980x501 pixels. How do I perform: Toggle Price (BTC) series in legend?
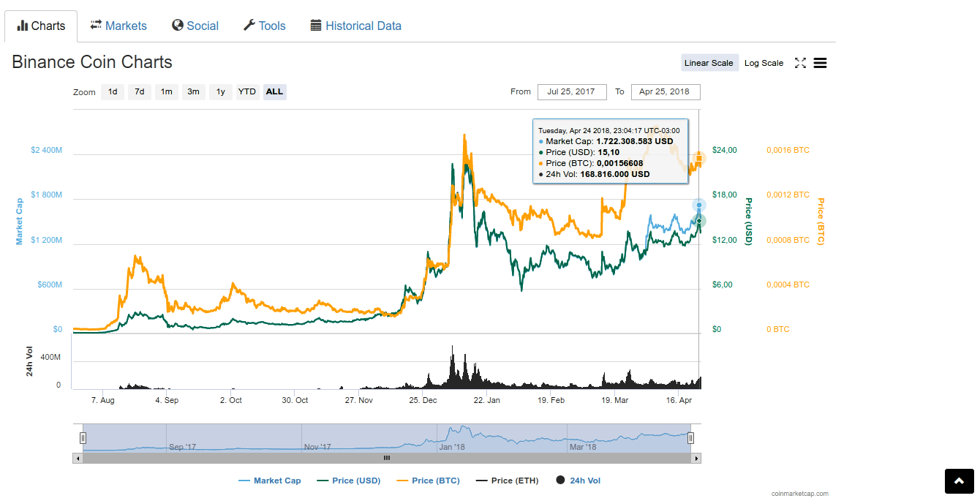click(x=428, y=481)
